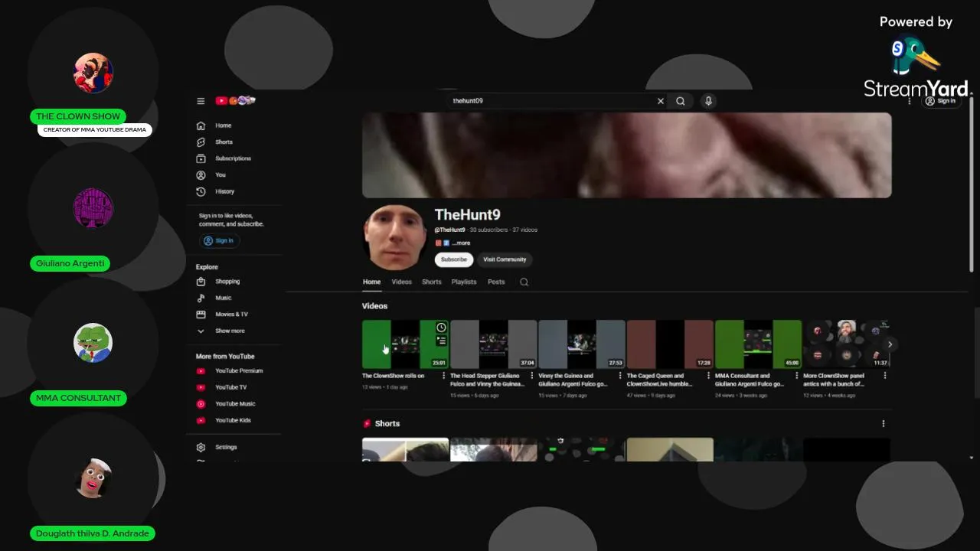Open options for The Caged Queen video
Viewport: 980px width, 551px height.
(x=708, y=376)
